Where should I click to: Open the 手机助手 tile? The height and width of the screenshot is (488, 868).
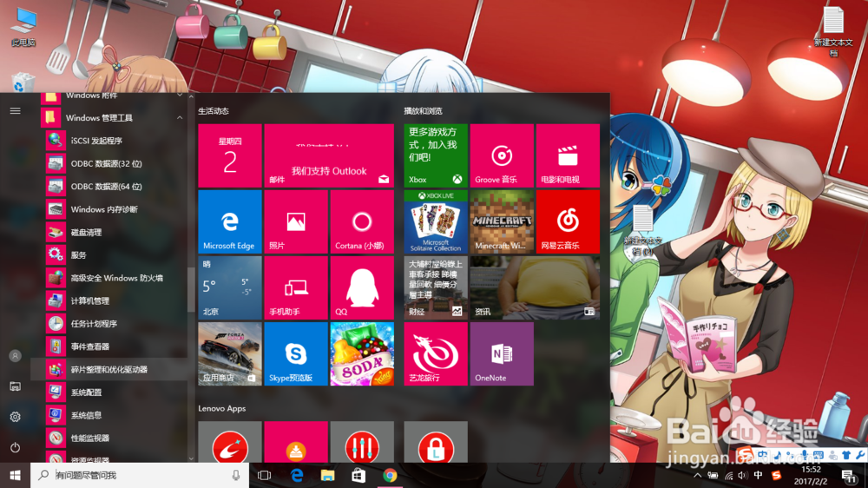coord(296,287)
